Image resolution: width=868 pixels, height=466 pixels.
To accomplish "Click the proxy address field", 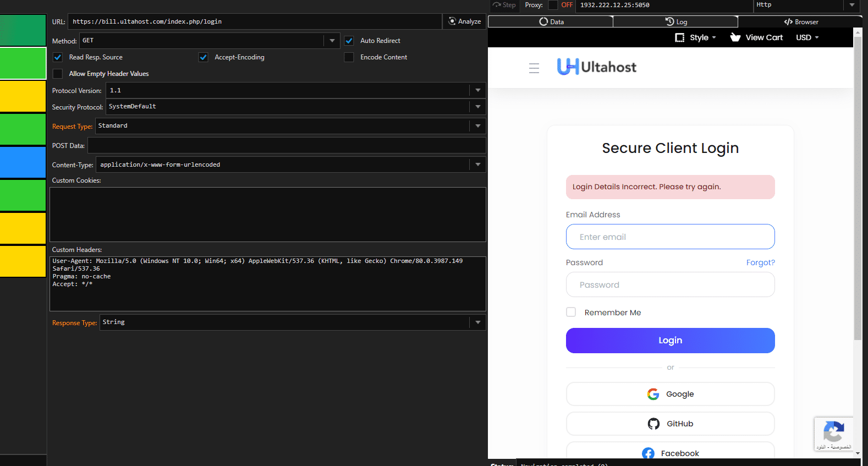I will coord(664,5).
